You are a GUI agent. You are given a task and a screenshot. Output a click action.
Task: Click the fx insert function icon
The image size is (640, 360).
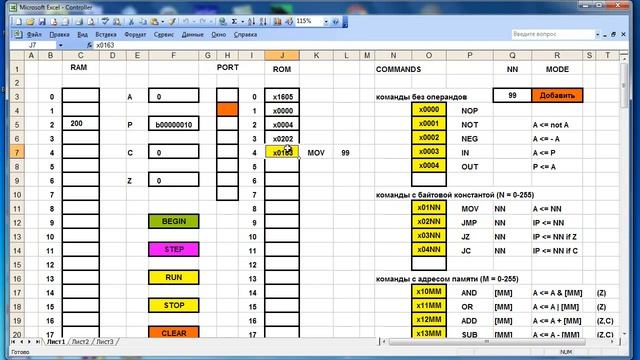click(x=89, y=45)
